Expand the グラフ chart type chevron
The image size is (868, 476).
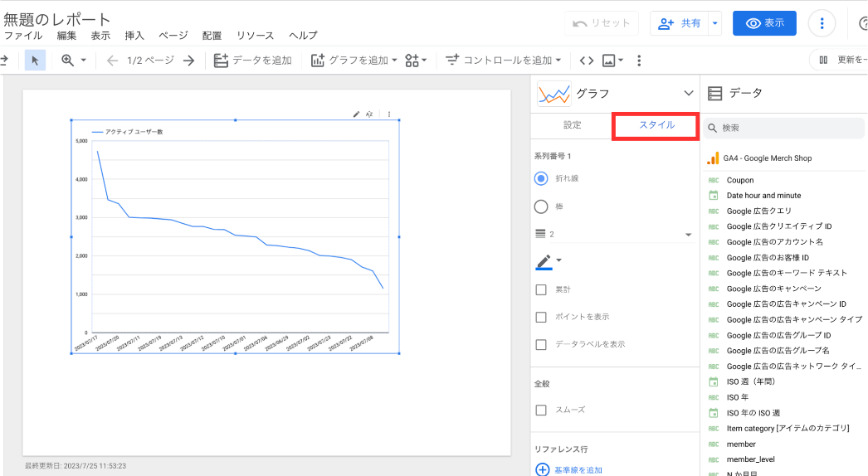[x=688, y=93]
